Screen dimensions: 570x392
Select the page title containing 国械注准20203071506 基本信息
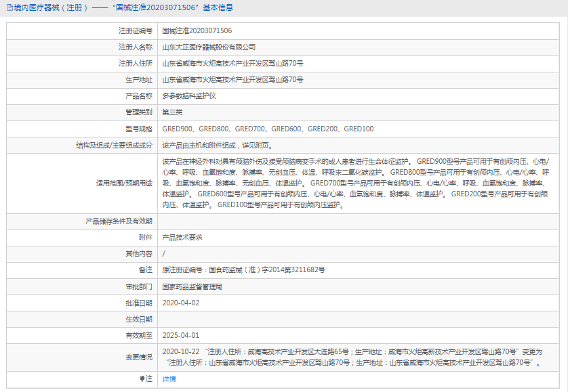123,7
